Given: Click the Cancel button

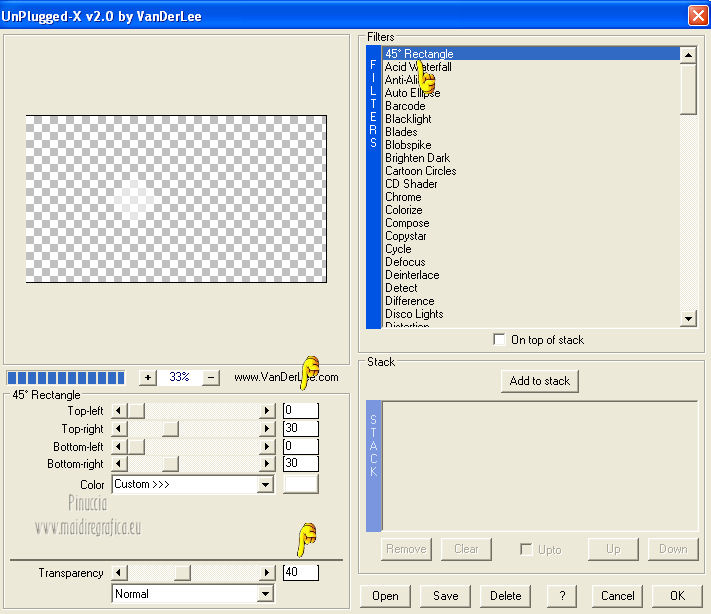Looking at the screenshot, I should (x=618, y=596).
